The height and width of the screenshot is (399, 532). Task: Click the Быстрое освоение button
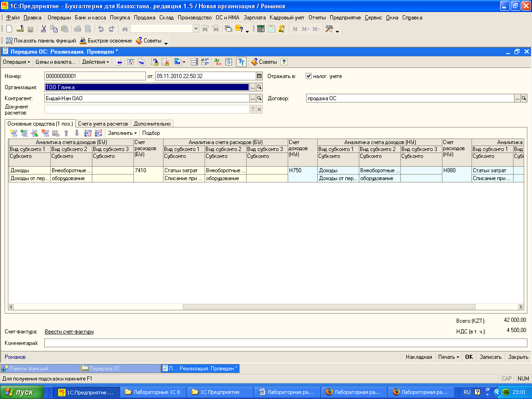click(x=106, y=41)
